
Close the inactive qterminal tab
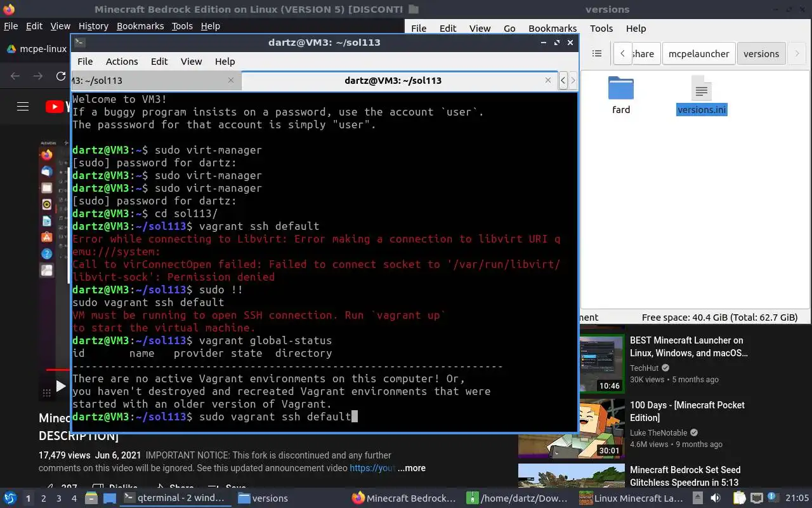[231, 80]
